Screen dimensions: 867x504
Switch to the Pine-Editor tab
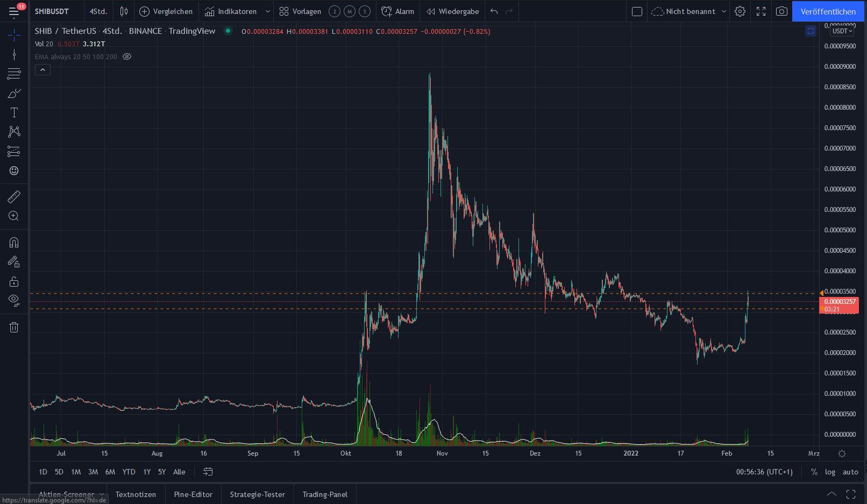coord(193,494)
